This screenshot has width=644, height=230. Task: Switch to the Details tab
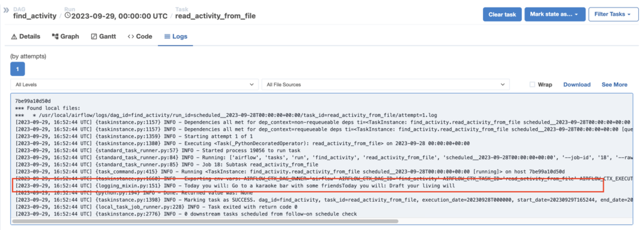point(25,36)
